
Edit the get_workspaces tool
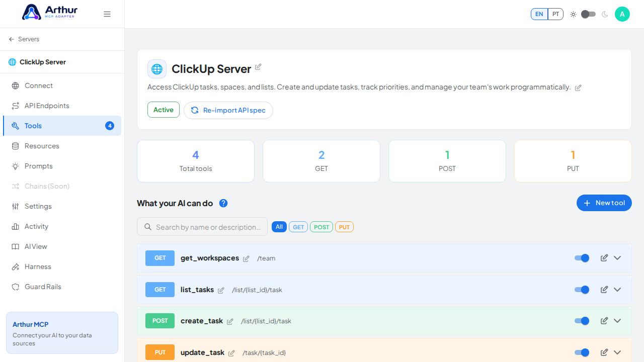[x=604, y=258]
